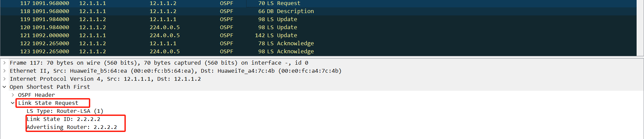Expand the Frame 117 details row
This screenshot has width=644, height=139.
(4, 63)
